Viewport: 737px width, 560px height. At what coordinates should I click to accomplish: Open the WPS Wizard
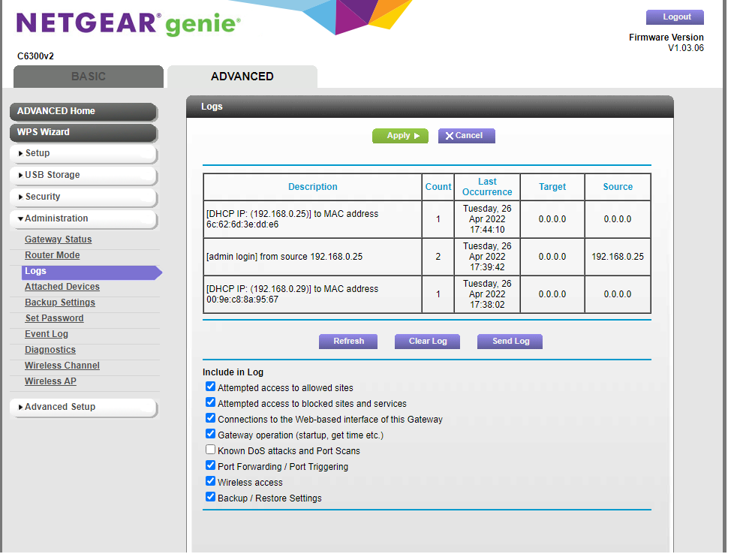pos(83,132)
